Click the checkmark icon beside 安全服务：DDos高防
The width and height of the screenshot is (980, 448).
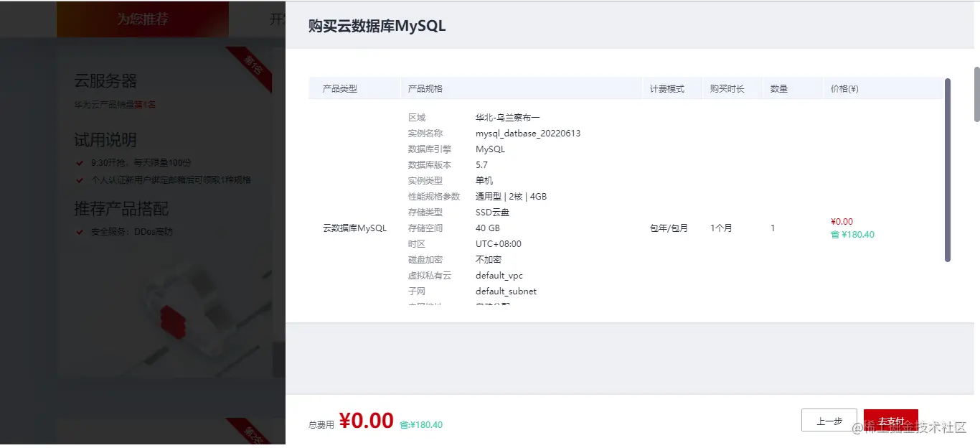point(80,232)
